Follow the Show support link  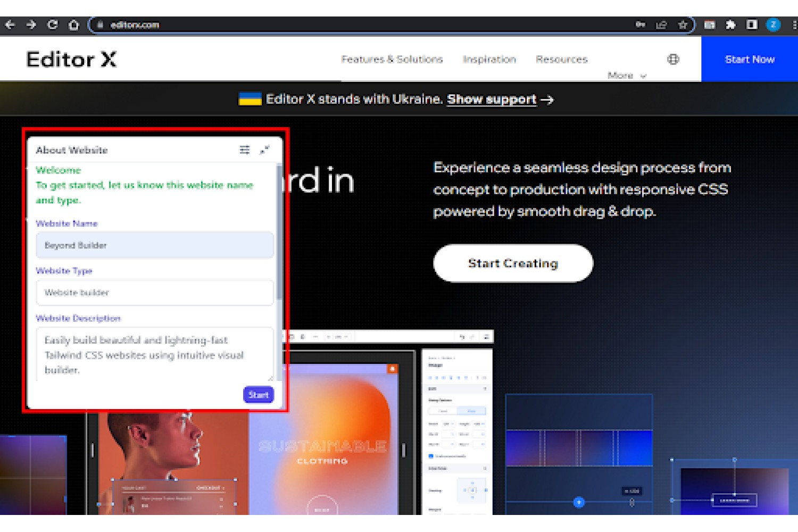pos(492,99)
